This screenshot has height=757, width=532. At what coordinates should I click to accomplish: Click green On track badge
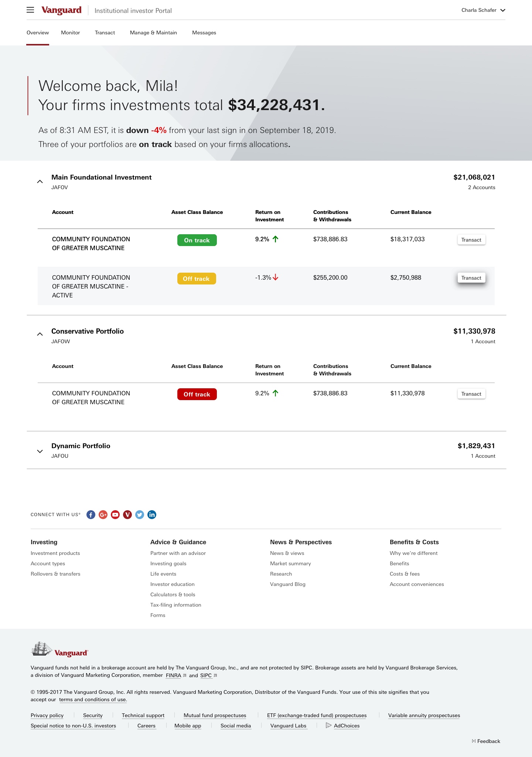click(197, 240)
